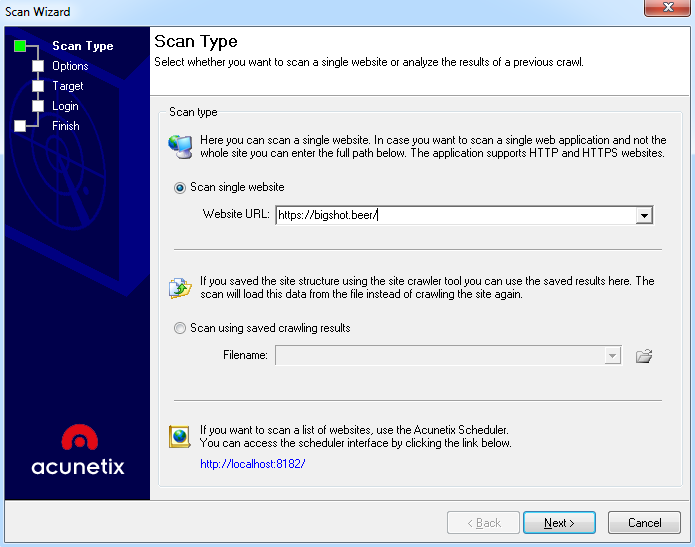Jump to the Login wizard step
695x547 pixels.
pyautogui.click(x=65, y=106)
